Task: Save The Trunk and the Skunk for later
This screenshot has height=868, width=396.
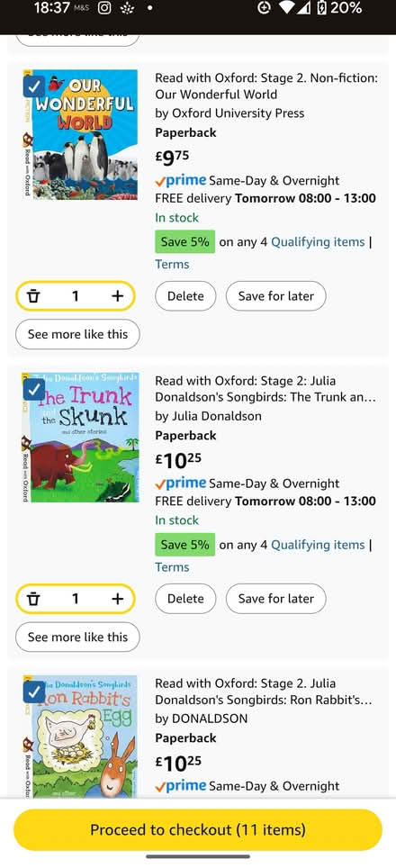Action: click(276, 599)
